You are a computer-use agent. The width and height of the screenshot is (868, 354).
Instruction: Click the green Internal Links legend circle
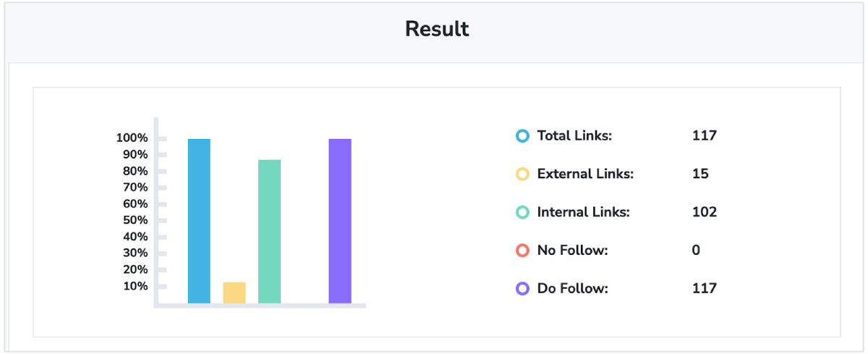pos(522,212)
